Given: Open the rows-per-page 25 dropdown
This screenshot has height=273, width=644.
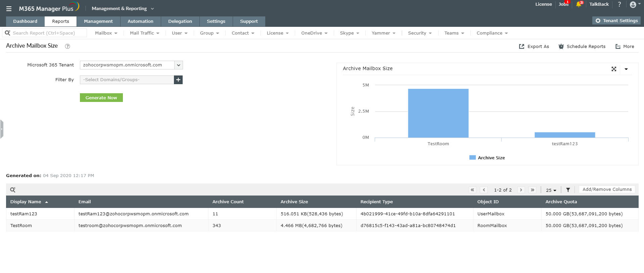Looking at the screenshot, I should [x=551, y=190].
